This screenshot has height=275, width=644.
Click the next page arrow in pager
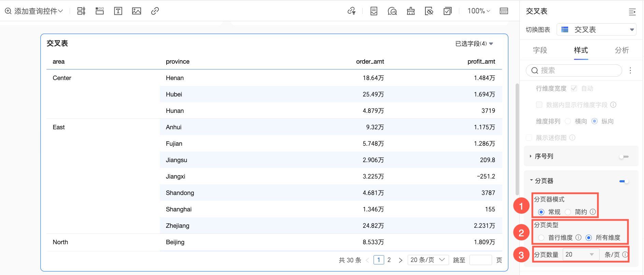(x=401, y=260)
